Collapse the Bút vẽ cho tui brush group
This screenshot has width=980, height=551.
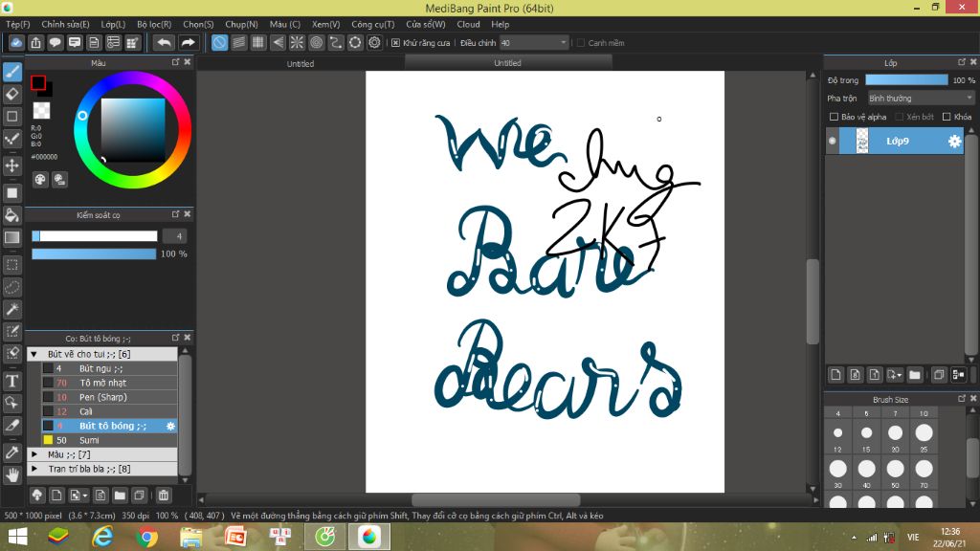33,354
